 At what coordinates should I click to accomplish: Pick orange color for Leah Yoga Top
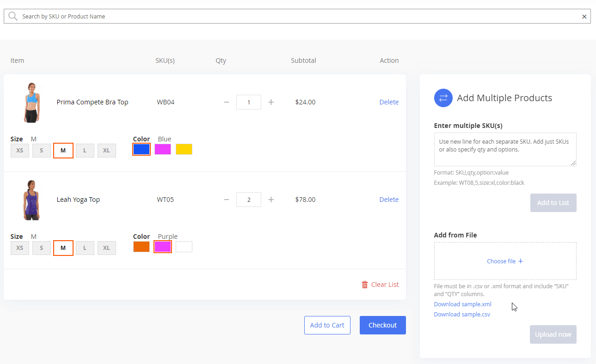pos(141,247)
